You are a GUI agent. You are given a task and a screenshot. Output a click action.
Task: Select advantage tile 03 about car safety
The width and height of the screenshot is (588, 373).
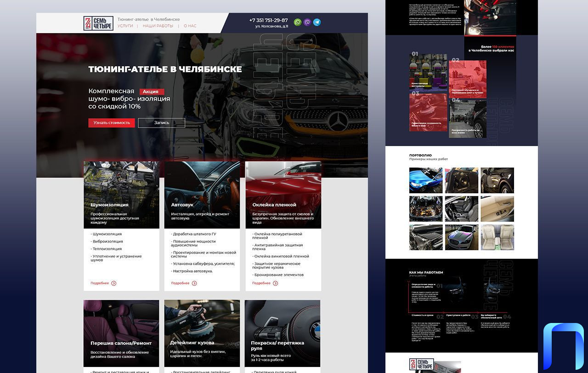pos(428,113)
